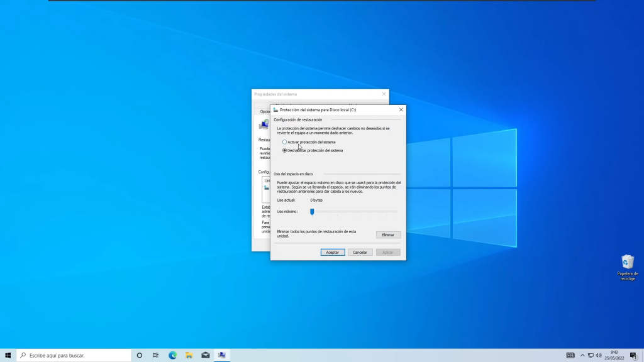Open Task View in the taskbar
This screenshot has height=362, width=644.
tap(156, 355)
